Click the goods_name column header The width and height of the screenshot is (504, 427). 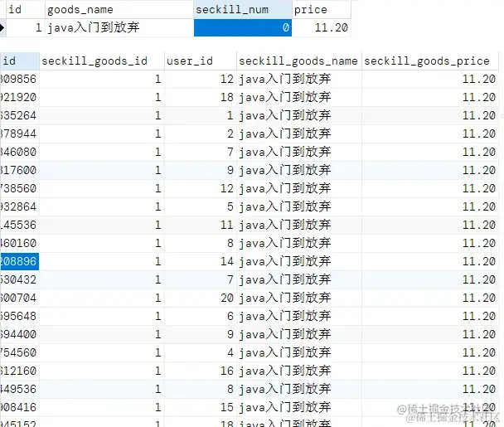tap(119, 10)
